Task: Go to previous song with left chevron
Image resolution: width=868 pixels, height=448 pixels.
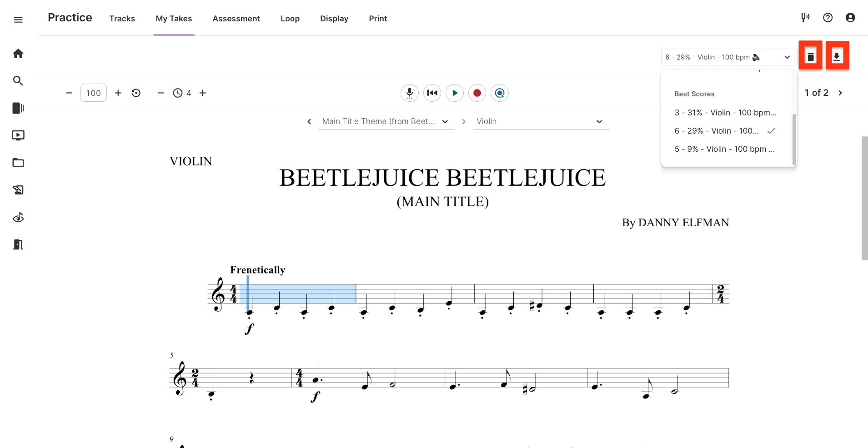Action: pyautogui.click(x=309, y=121)
